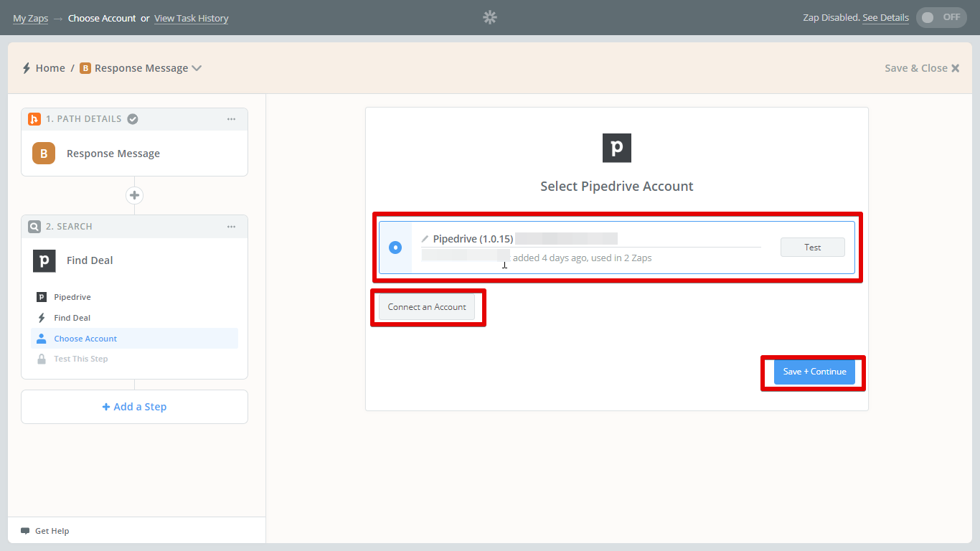The image size is (980, 551).
Task: Open the Pipedrive substep
Action: click(x=134, y=297)
